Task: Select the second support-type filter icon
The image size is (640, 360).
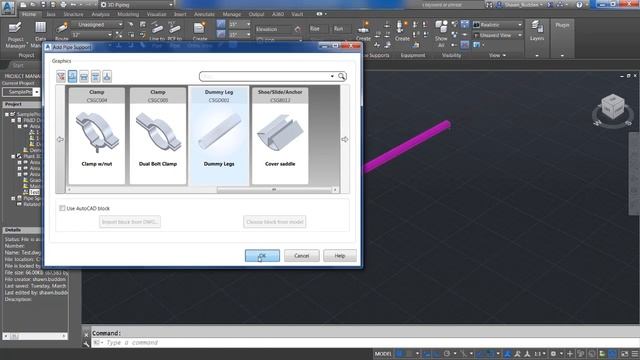Action: point(72,76)
